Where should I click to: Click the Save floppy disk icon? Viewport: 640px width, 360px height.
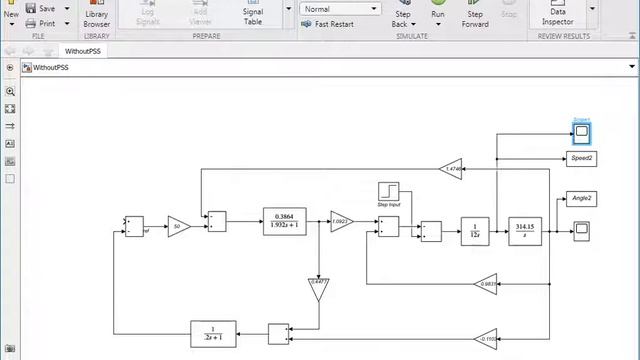click(x=31, y=8)
